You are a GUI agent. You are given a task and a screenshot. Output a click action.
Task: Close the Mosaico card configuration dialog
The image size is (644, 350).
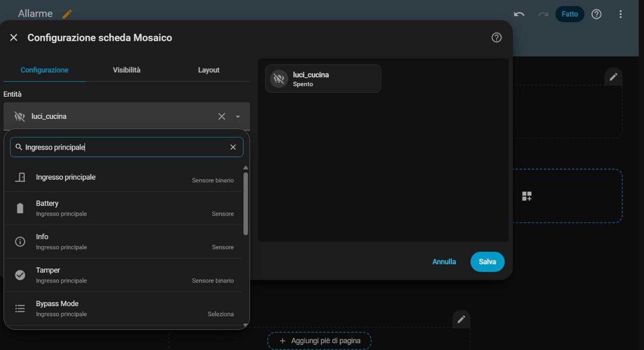point(14,38)
